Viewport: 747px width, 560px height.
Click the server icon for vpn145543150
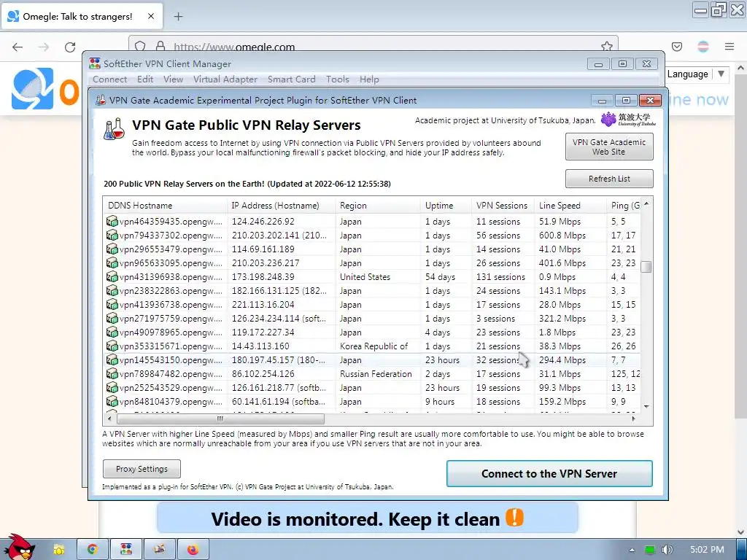pos(112,359)
